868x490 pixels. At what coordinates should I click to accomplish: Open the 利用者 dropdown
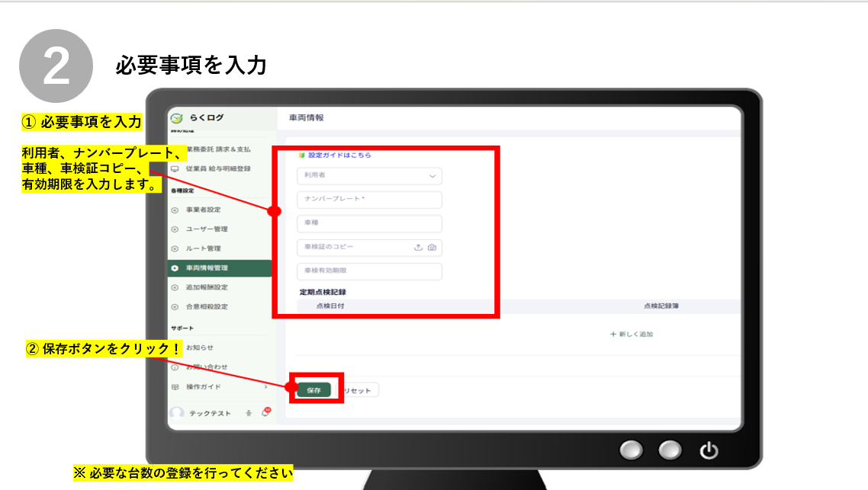369,175
